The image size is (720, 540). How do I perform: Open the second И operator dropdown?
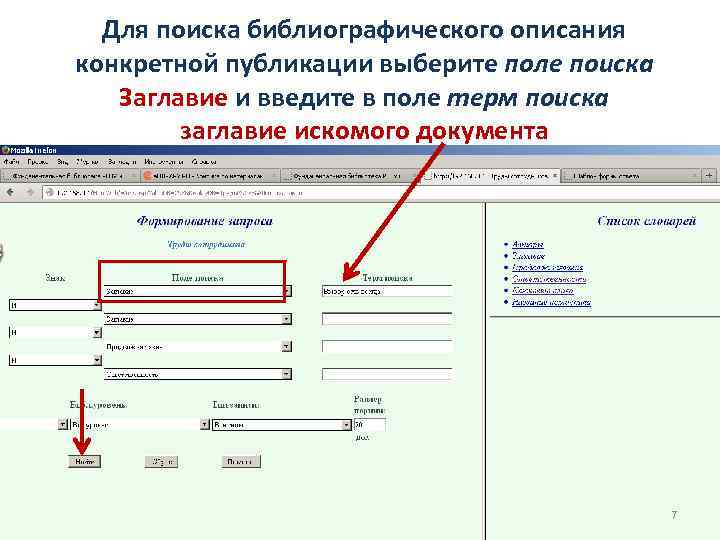coord(55,332)
